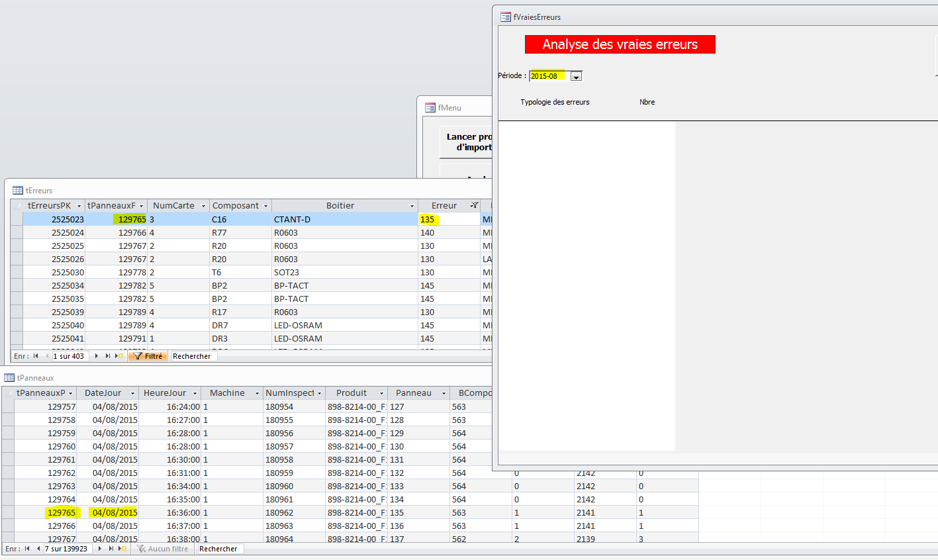Viewport: 938px width, 560px height.
Task: Click highlighted tPanneauxF cell 129765 in tErreurs
Action: pos(116,219)
